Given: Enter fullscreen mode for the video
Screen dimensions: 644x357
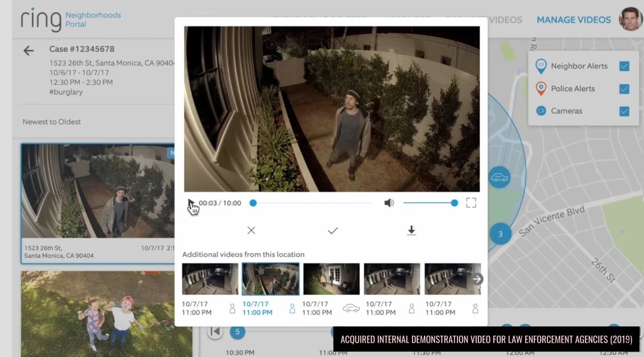Looking at the screenshot, I should coord(471,203).
